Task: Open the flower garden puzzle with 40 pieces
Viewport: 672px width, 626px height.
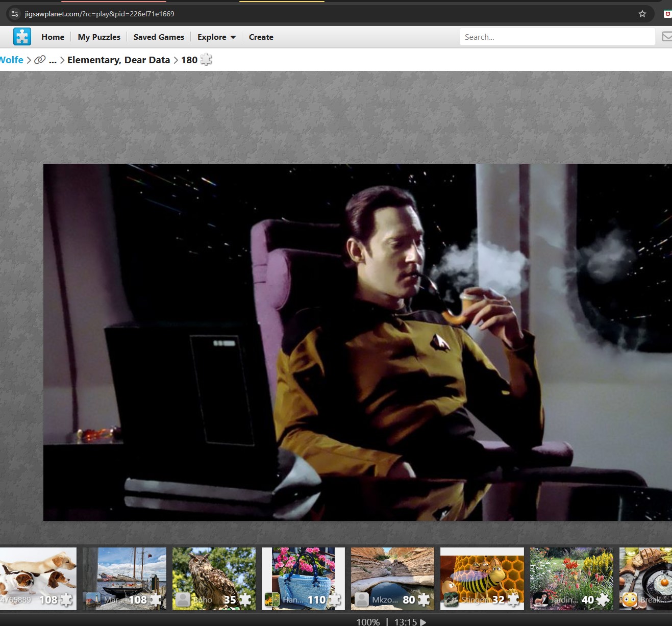Action: coord(571,579)
